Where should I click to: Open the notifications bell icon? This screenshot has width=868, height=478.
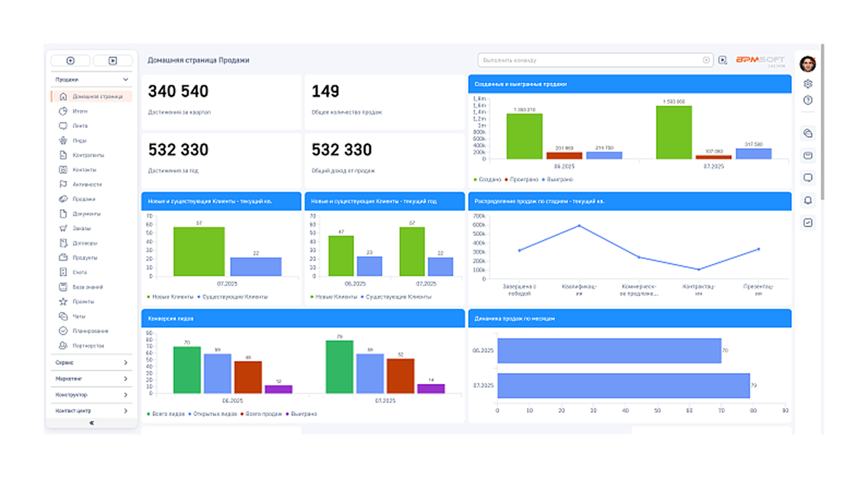tap(808, 200)
